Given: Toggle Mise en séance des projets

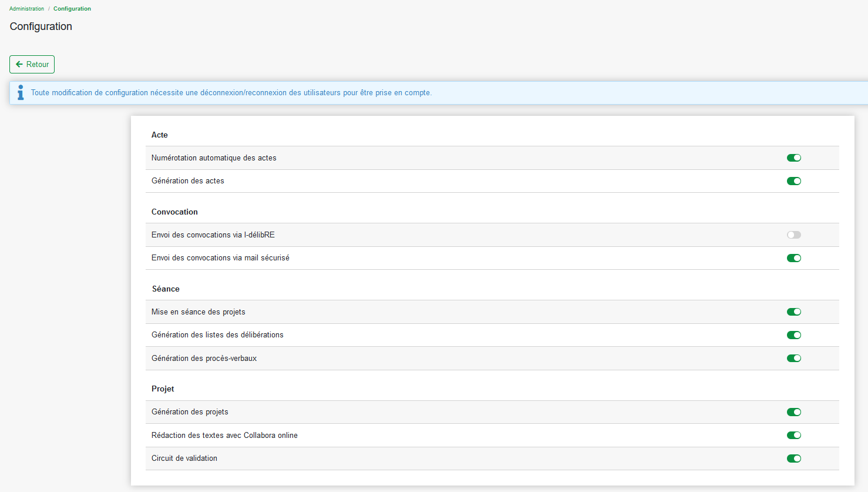Looking at the screenshot, I should [793, 312].
